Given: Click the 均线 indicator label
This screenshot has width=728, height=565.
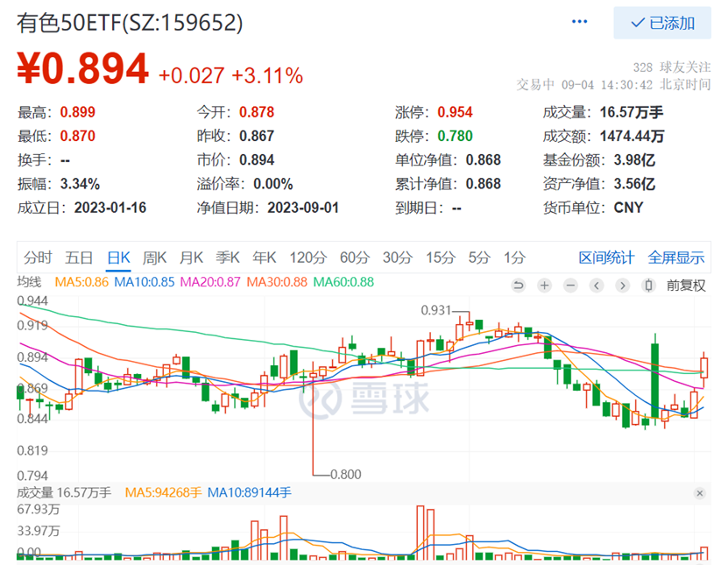Looking at the screenshot, I should click(29, 282).
